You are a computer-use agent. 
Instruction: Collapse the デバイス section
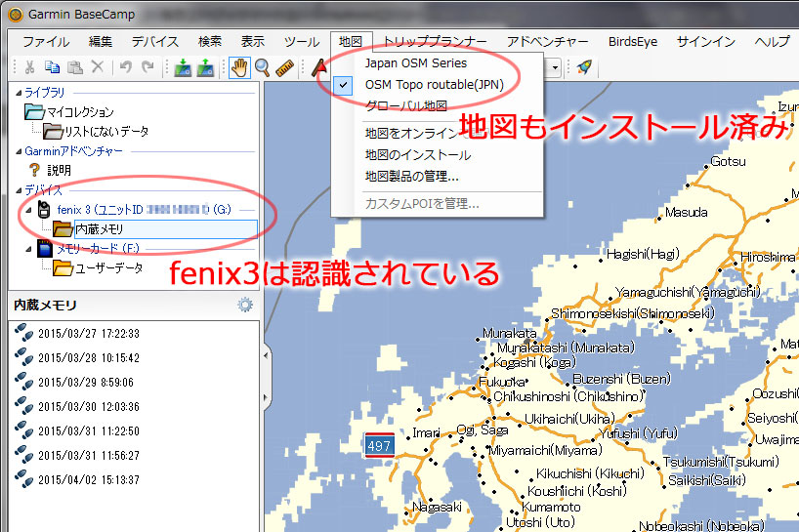(x=19, y=190)
